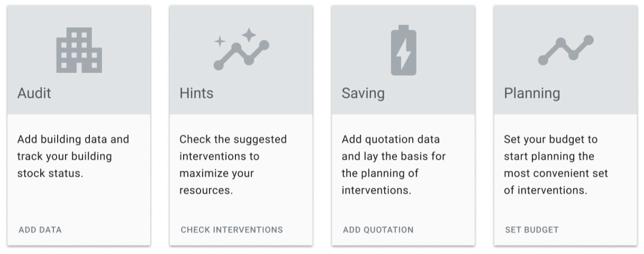
Task: Click the 'Add building data' description text
Action: 73,156
